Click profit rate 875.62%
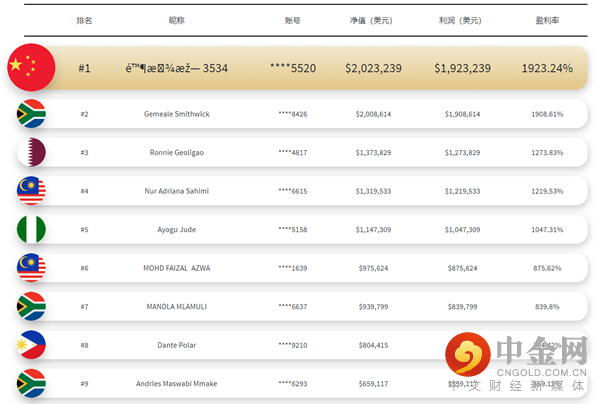The width and height of the screenshot is (602, 404). [547, 268]
